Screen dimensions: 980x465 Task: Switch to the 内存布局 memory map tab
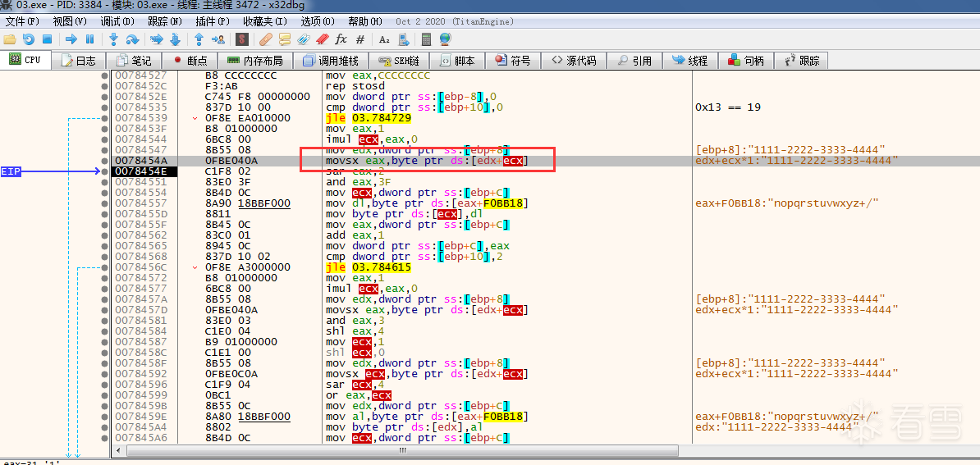(x=255, y=61)
